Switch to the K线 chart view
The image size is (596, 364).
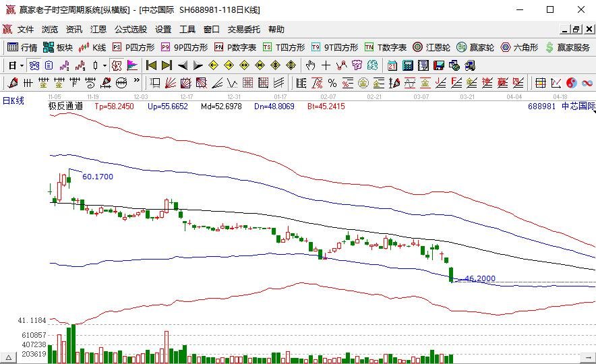point(92,47)
